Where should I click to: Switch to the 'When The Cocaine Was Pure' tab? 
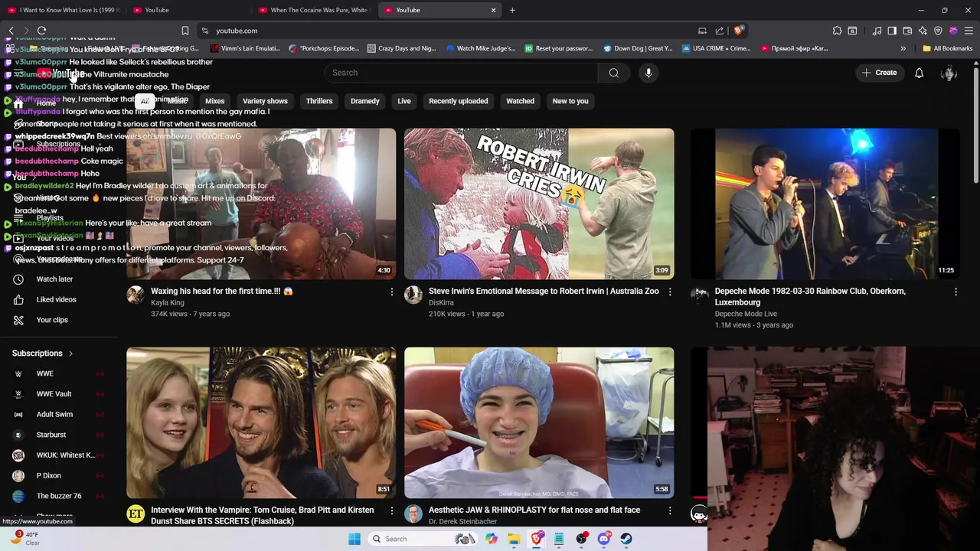(x=313, y=10)
